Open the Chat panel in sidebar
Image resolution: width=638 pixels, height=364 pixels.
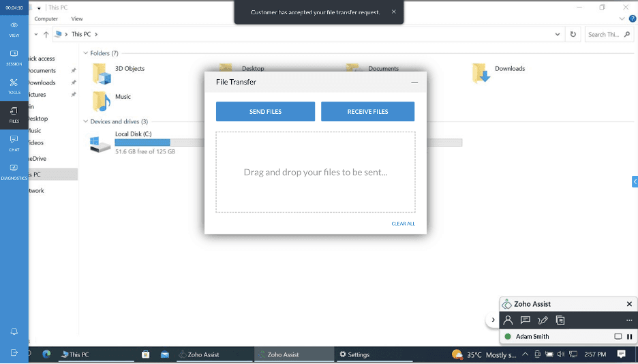click(x=14, y=144)
